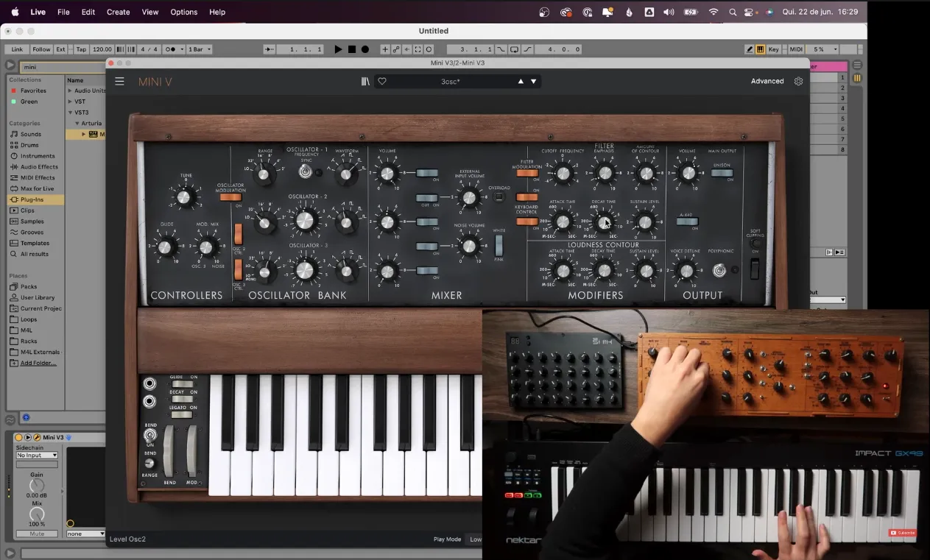This screenshot has width=930, height=560.
Task: Select the Drums category in browser
Action: point(29,145)
